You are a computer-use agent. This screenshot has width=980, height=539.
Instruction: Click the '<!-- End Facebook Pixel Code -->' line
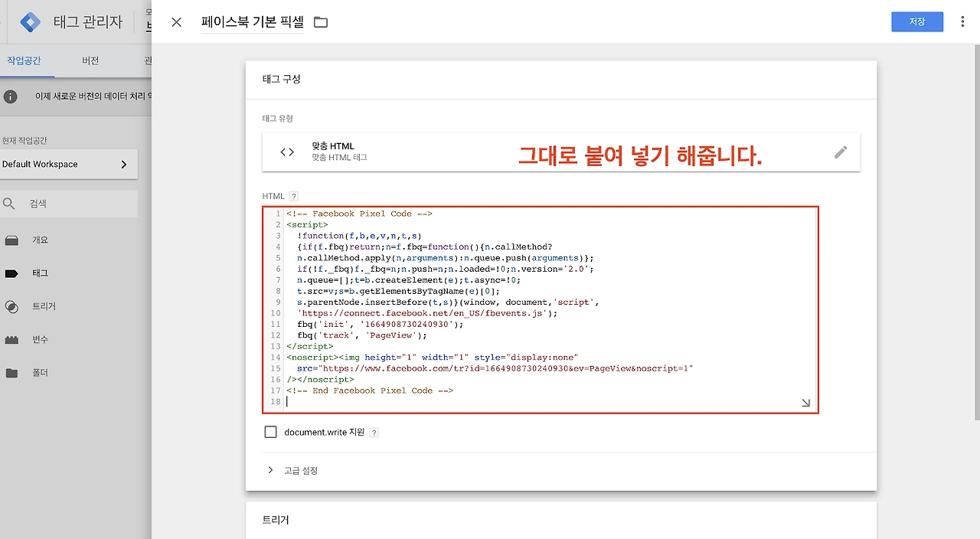pyautogui.click(x=370, y=390)
